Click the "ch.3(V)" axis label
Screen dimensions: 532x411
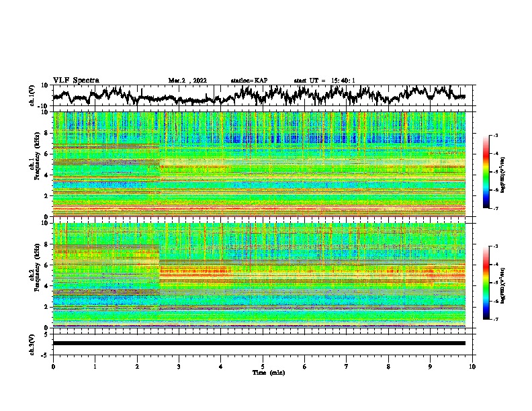coord(32,345)
